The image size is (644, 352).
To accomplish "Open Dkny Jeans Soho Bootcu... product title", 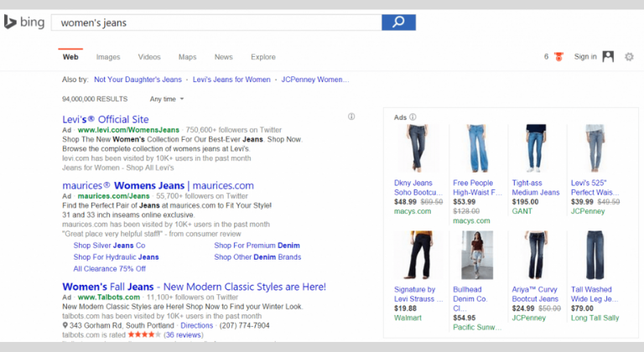I will [x=418, y=188].
